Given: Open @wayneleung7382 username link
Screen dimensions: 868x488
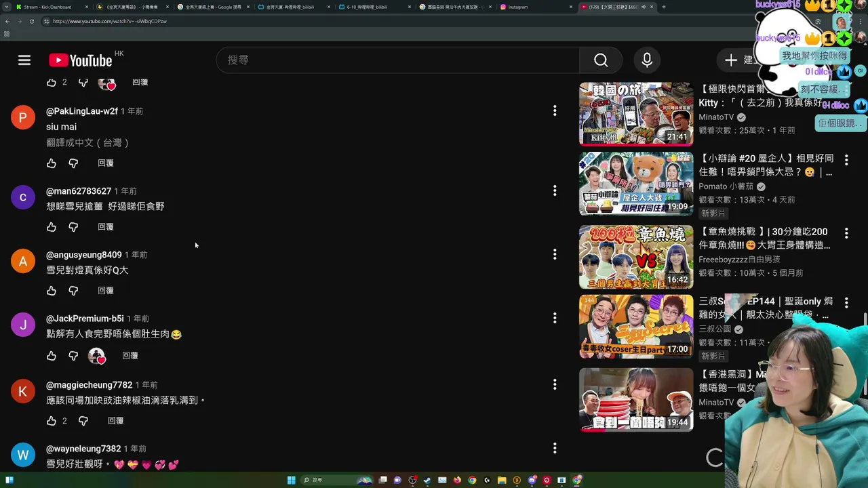Looking at the screenshot, I should click(x=83, y=449).
